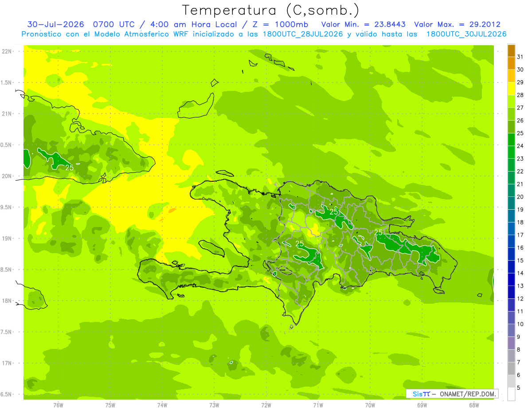Click the 76W longitude label

pos(58,405)
